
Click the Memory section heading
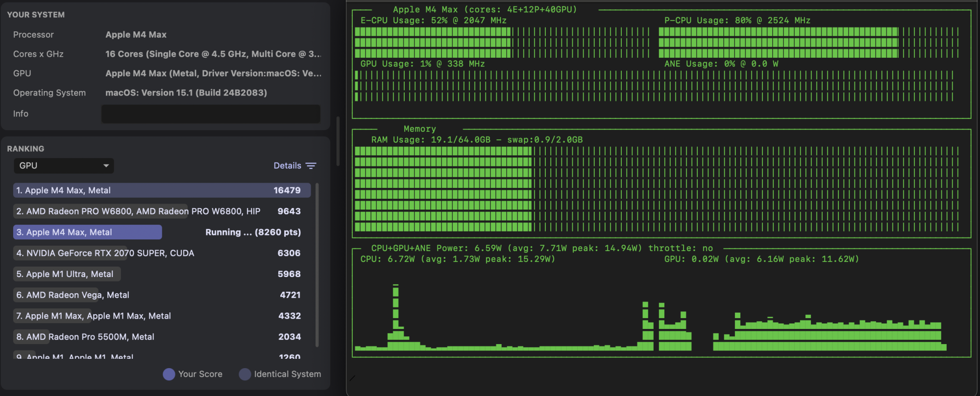coord(420,129)
